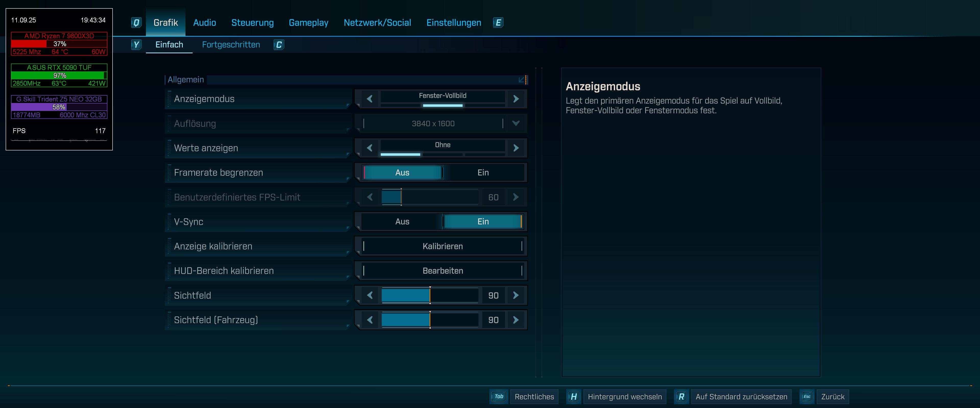The width and height of the screenshot is (980, 408).
Task: Click the R key reset icon
Action: [x=681, y=397]
